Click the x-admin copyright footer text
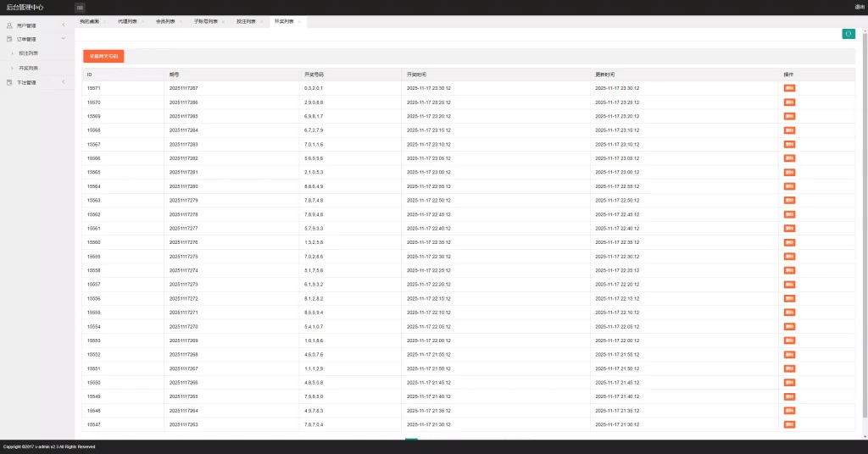 point(49,447)
